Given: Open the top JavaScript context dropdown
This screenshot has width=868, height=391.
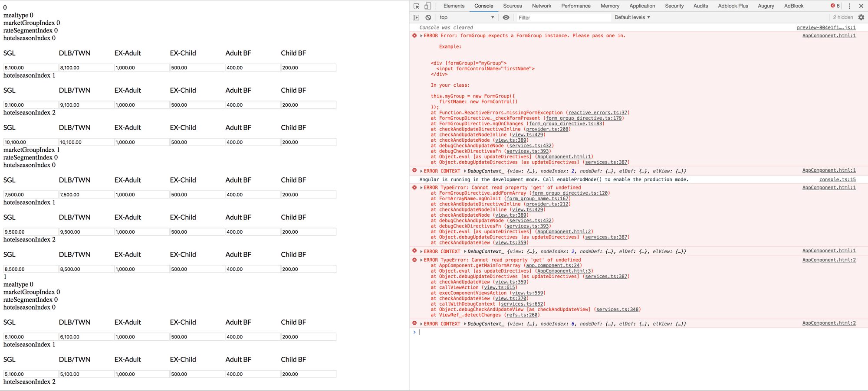Looking at the screenshot, I should (467, 17).
